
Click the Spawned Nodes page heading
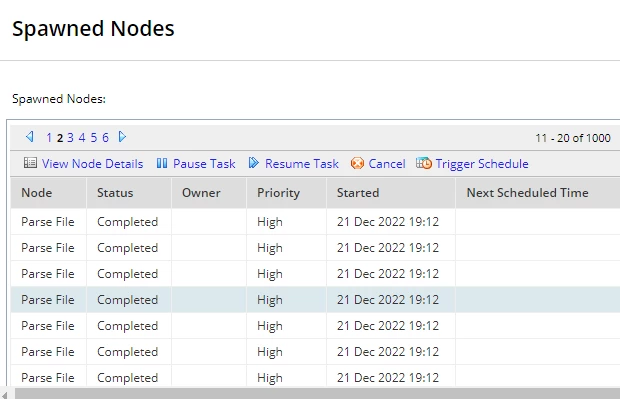pos(93,28)
